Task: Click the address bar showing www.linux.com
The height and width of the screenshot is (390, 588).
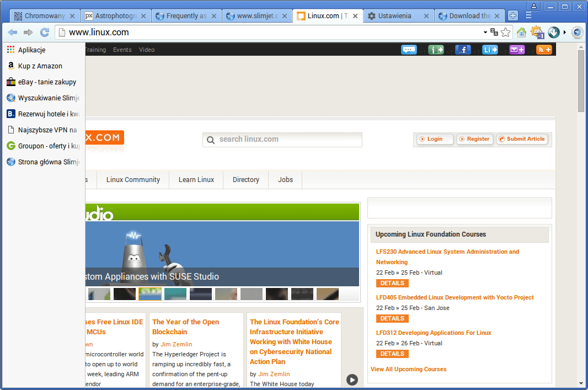Action: [x=269, y=32]
